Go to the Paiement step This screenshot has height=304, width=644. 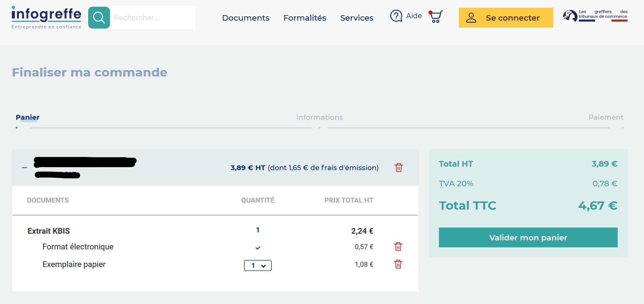click(606, 117)
